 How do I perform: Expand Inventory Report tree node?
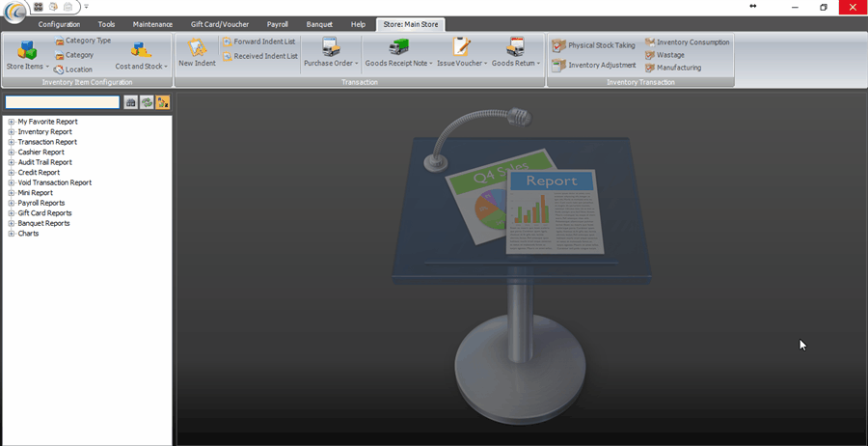coord(11,132)
